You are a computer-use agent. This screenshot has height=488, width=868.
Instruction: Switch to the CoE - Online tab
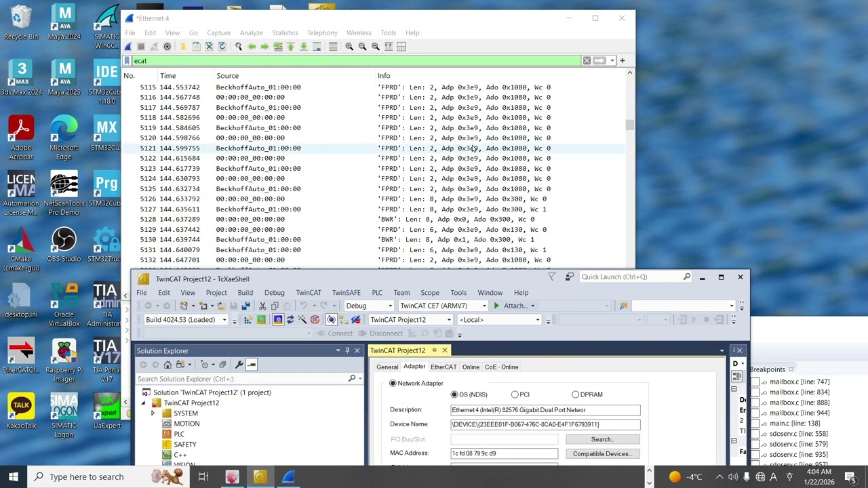[x=501, y=367]
